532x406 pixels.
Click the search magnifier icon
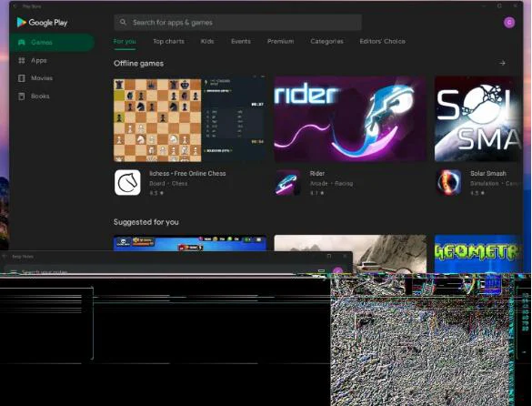coord(123,23)
